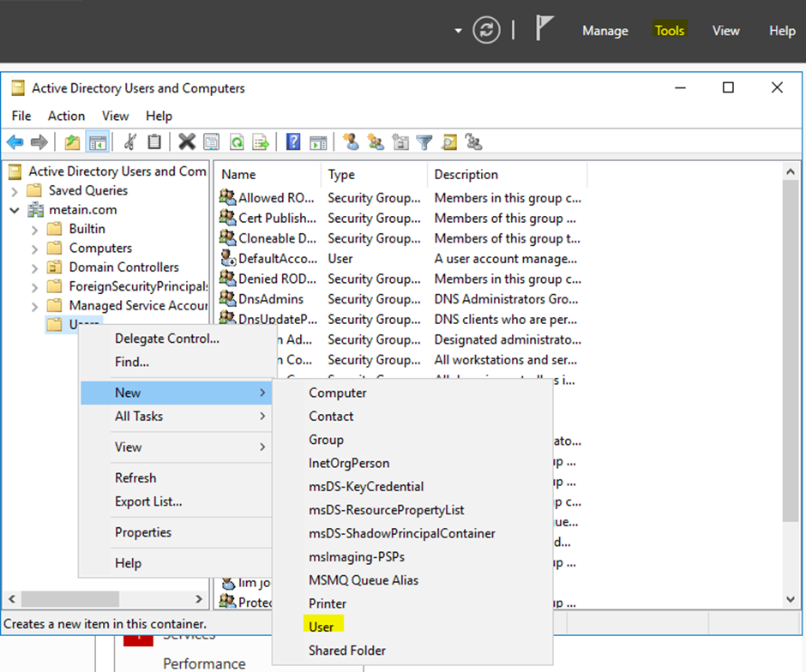Sort by the Type column header
This screenshot has width=806, height=672.
tap(374, 175)
